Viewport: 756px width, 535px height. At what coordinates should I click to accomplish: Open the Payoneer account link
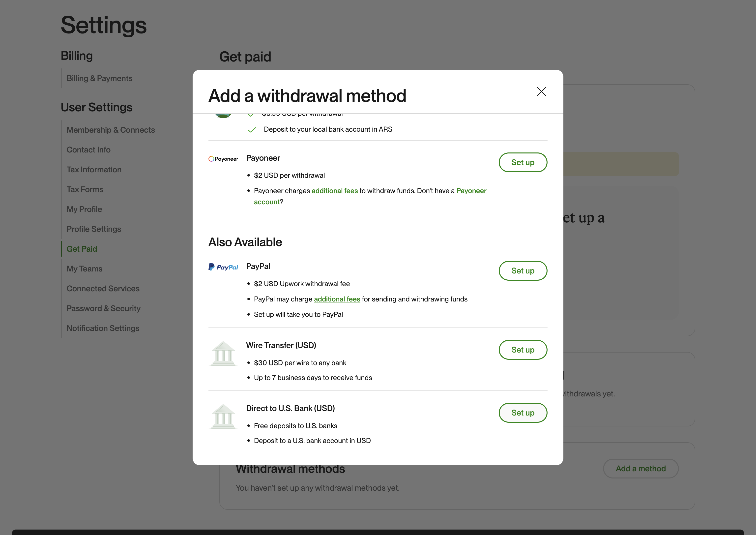pos(471,191)
